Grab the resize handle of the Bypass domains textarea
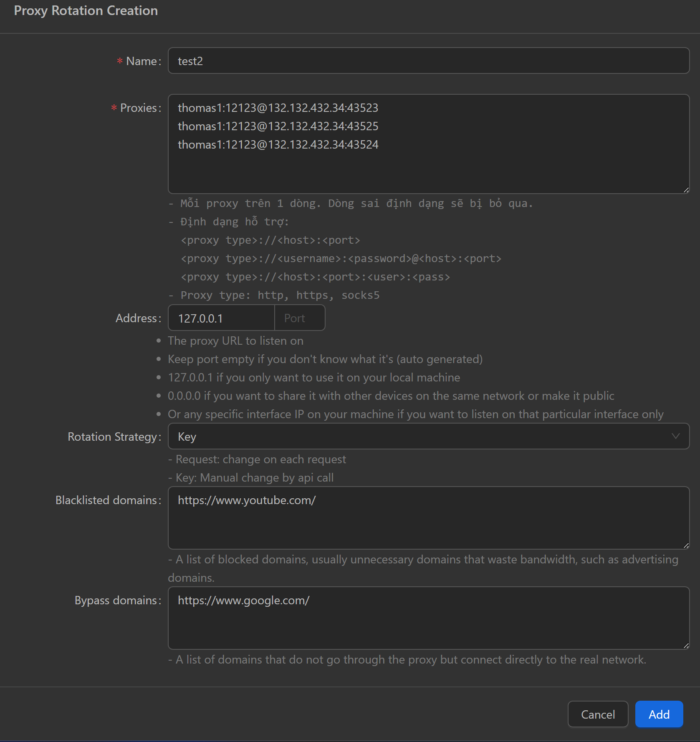Image resolution: width=700 pixels, height=742 pixels. [x=685, y=646]
